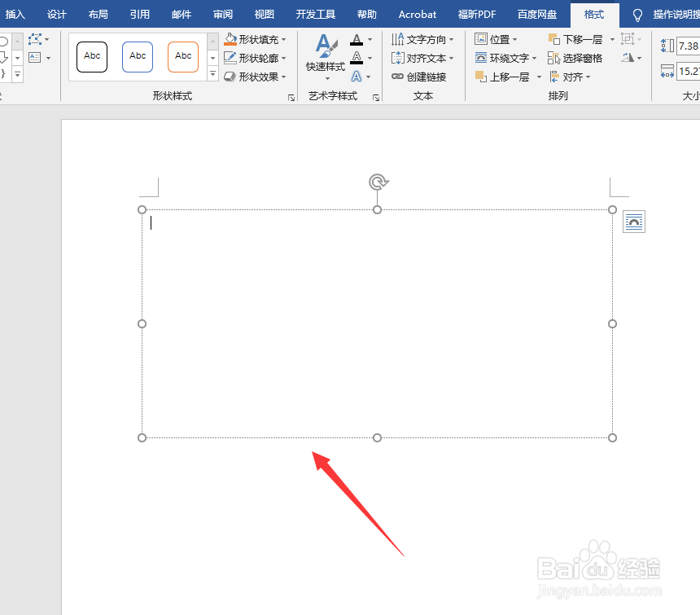Switch to the 福昕PDF tab
Screen dimensions: 700x615
pos(477,15)
